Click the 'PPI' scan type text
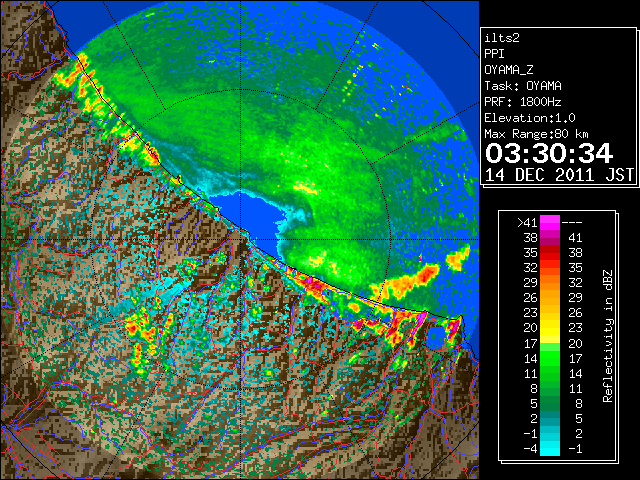Viewport: 640px width, 480px height. (x=494, y=54)
